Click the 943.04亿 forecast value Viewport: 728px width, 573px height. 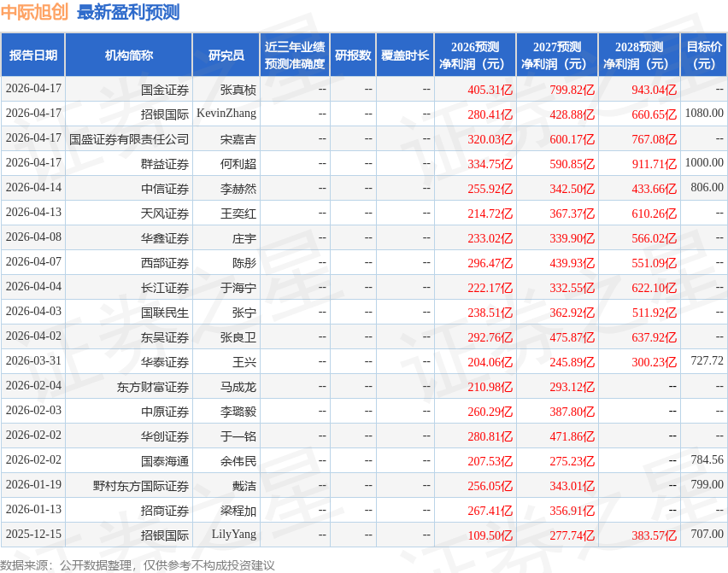(x=654, y=90)
